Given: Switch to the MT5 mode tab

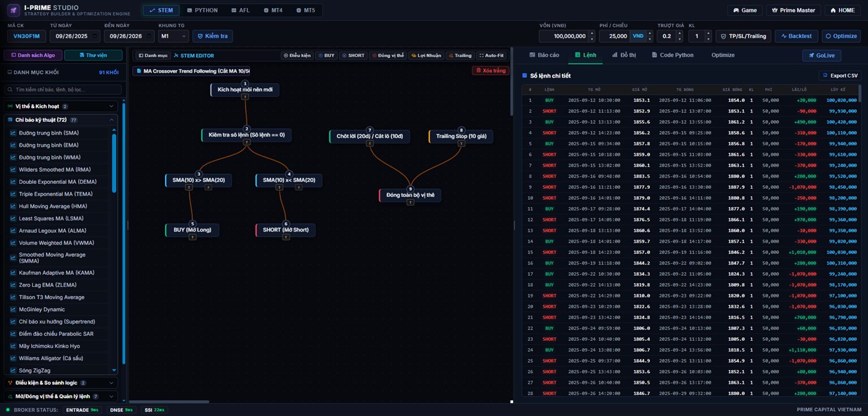Looking at the screenshot, I should click(306, 11).
